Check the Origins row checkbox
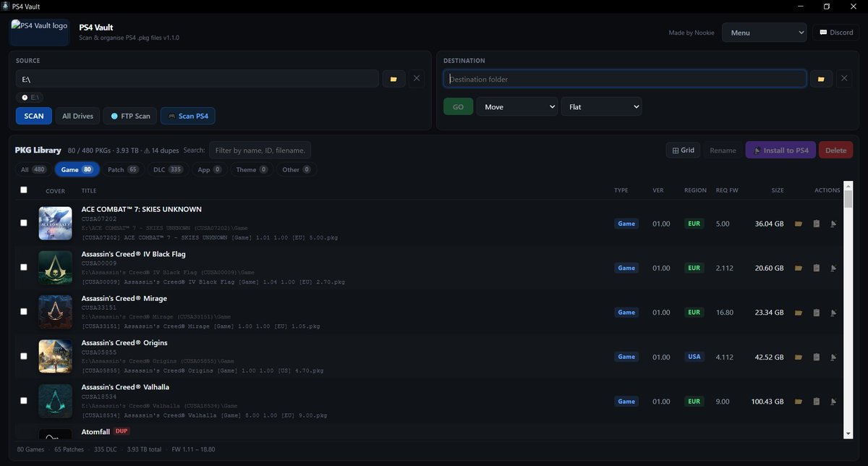The image size is (868, 466). tap(24, 356)
